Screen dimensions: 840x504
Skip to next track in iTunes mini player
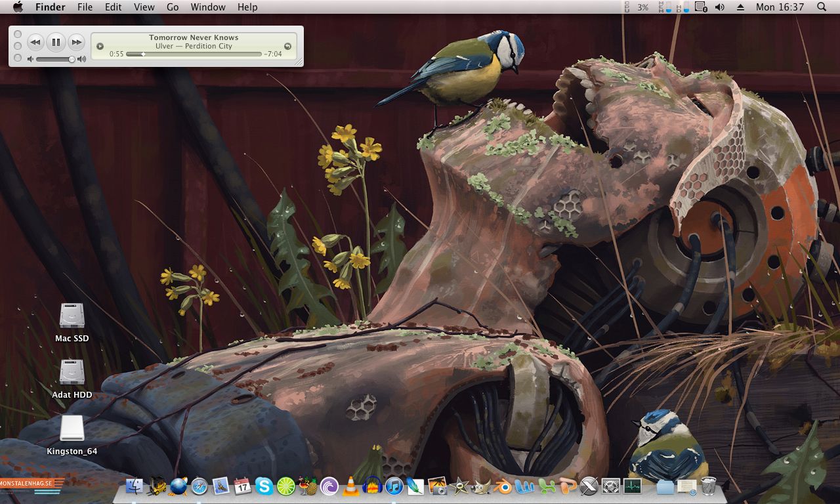[77, 43]
